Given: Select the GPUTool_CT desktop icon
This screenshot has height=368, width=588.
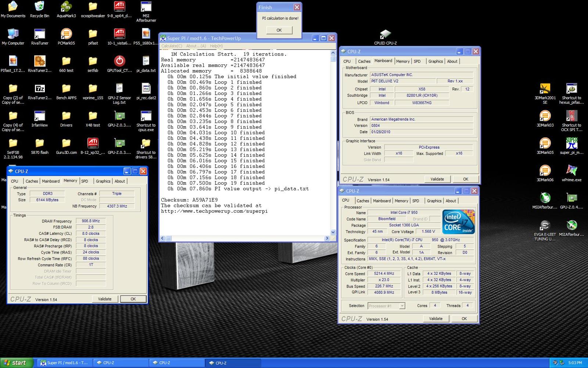Looking at the screenshot, I should click(119, 64).
